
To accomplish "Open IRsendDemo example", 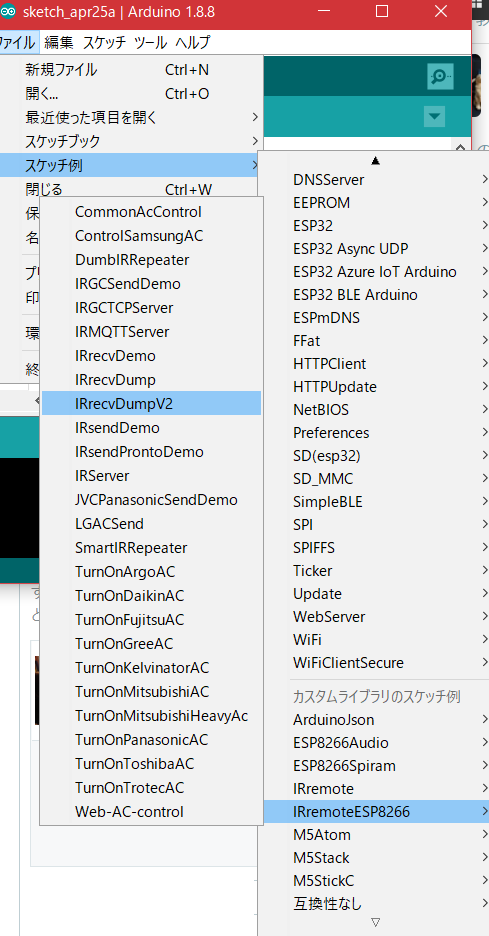I will click(151, 427).
